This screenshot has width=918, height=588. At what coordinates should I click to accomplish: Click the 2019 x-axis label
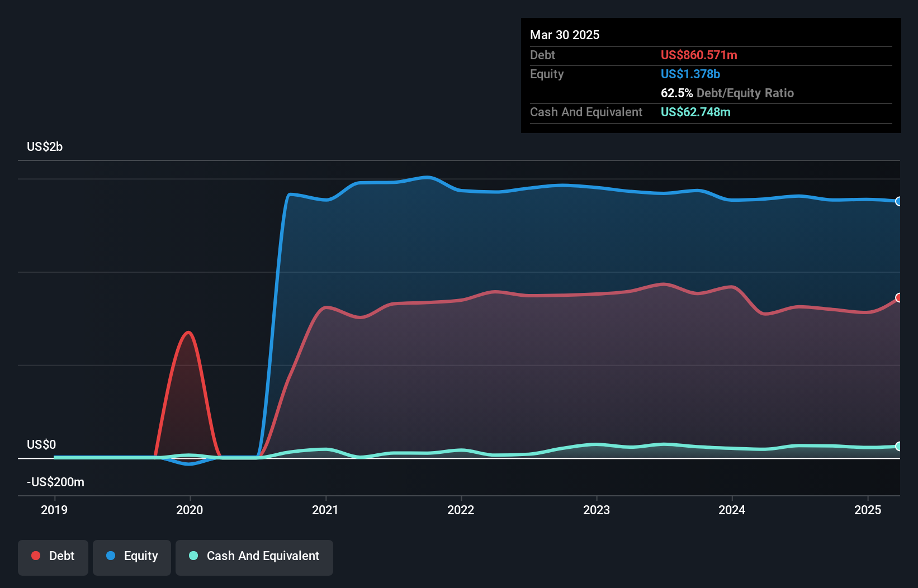point(54,510)
